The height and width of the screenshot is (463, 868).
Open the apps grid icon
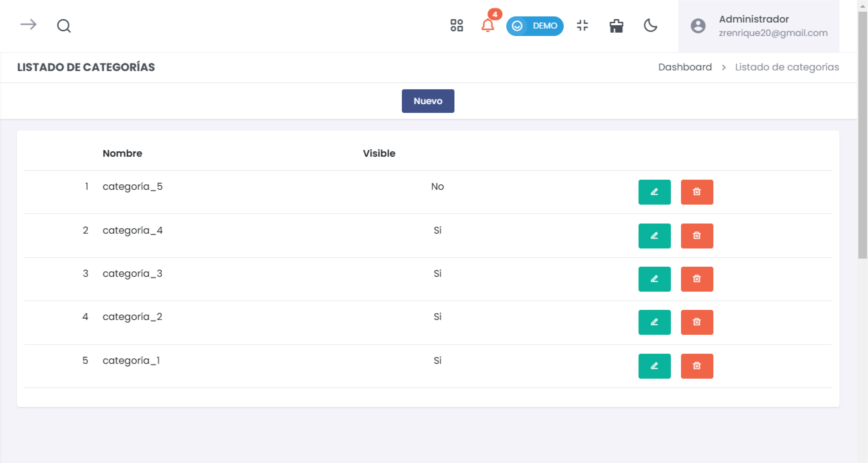[456, 25]
